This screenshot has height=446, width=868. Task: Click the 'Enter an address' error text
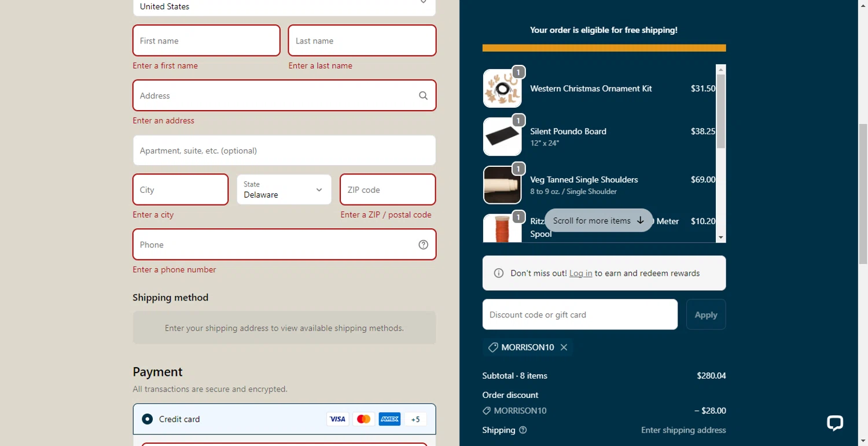click(x=163, y=120)
